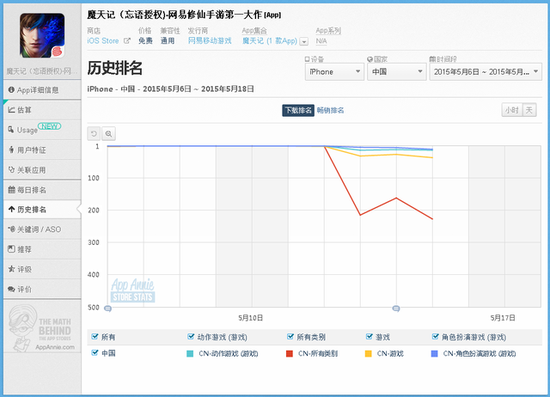Click the up-arrow icon beside 历史排名

11,209
